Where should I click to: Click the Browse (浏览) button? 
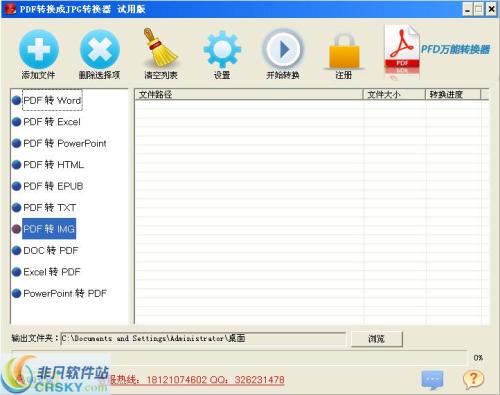377,339
